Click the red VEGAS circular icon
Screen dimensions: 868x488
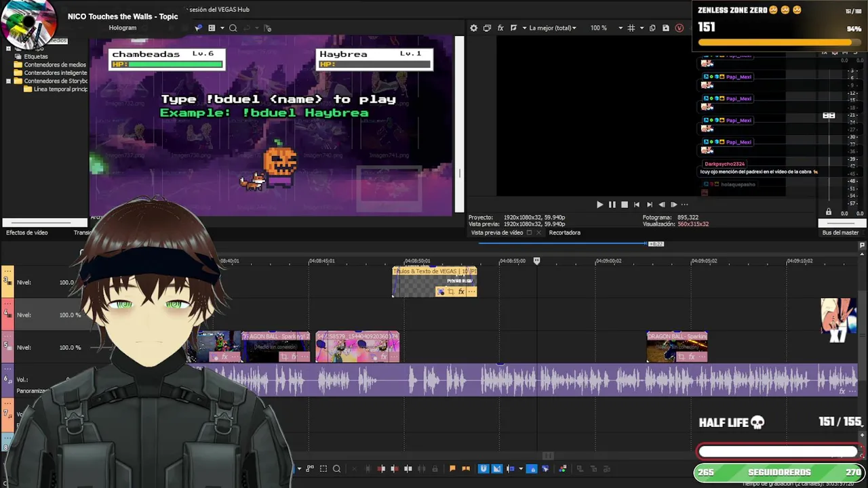[679, 28]
